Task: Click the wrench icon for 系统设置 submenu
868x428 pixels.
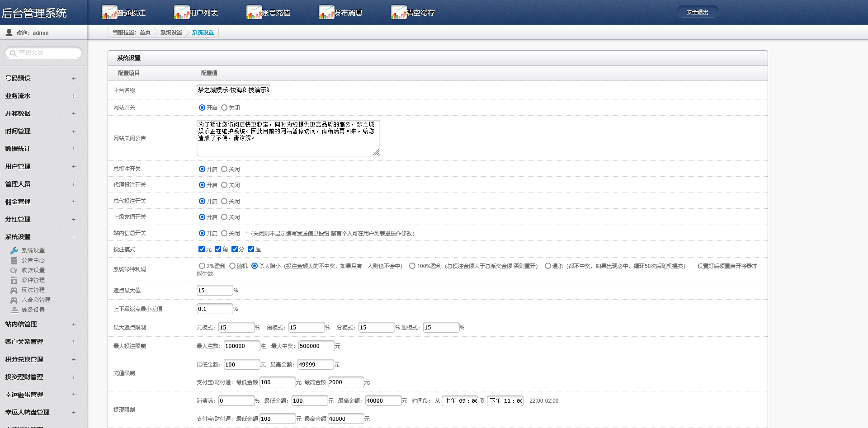Action: click(x=14, y=250)
